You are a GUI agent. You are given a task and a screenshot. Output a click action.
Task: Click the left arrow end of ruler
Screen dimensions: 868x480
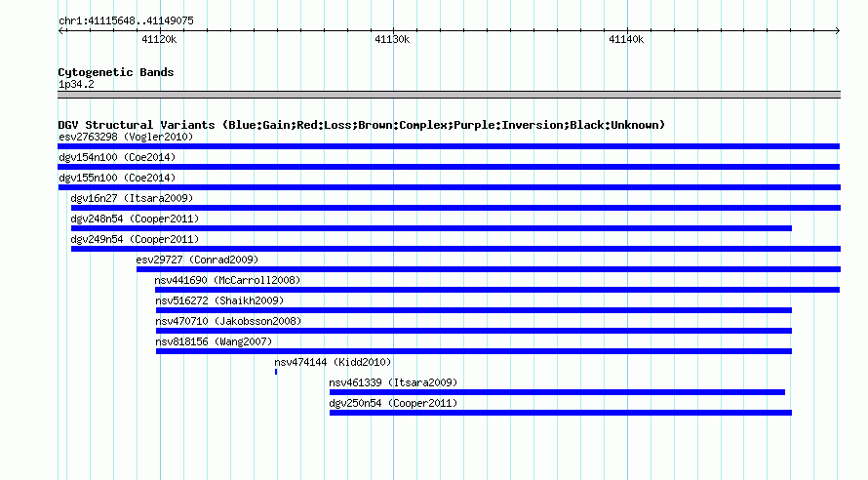click(60, 31)
